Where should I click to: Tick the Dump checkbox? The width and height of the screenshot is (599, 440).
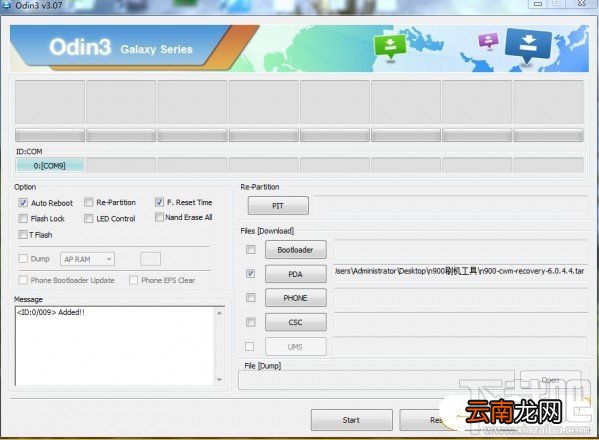click(23, 259)
